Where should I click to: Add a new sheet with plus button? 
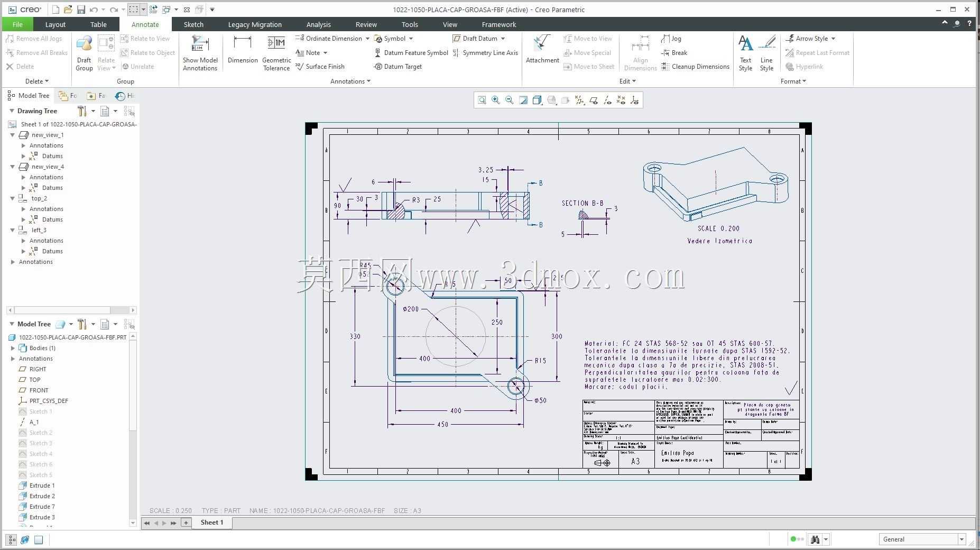186,522
